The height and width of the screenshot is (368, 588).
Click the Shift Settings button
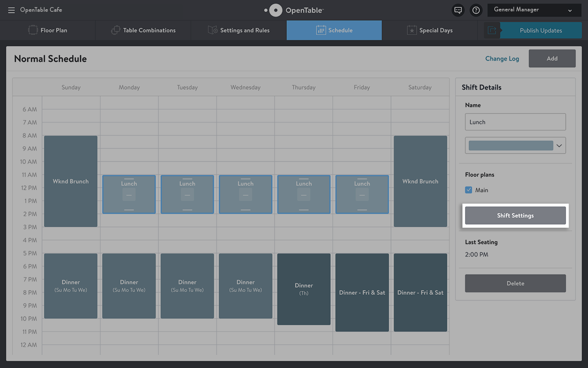click(x=515, y=215)
